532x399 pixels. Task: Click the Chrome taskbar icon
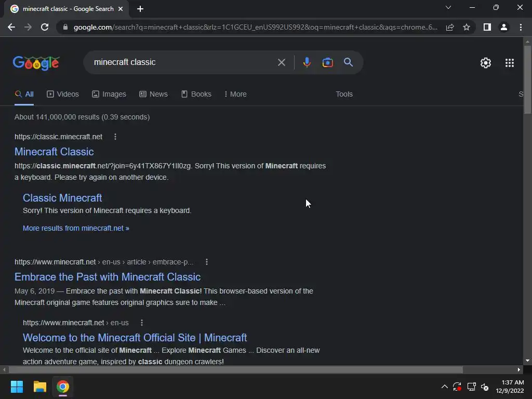coord(63,387)
